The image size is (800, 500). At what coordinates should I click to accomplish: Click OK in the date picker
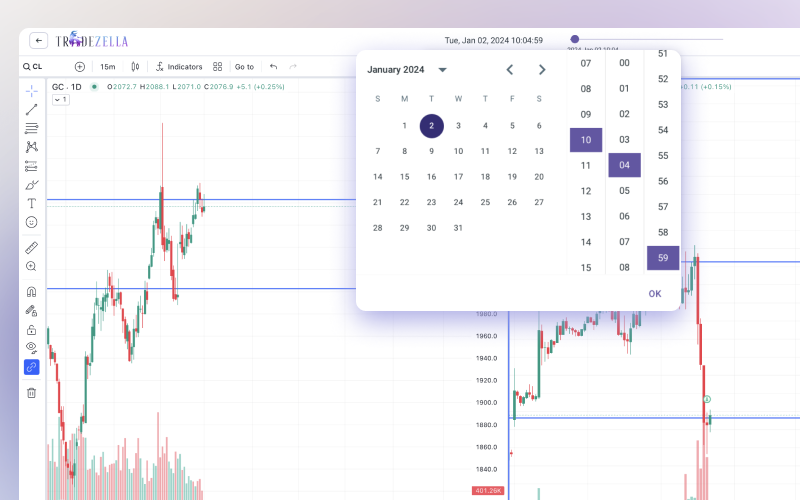[655, 294]
